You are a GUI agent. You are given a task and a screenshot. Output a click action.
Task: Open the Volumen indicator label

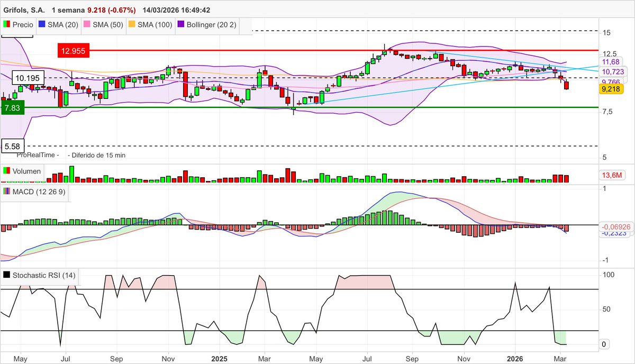pyautogui.click(x=26, y=171)
